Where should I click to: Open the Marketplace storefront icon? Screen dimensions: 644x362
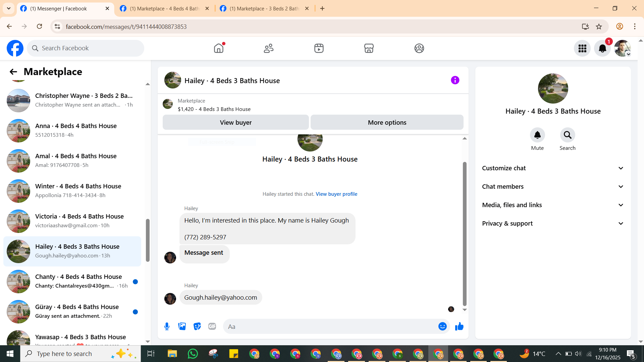tap(369, 48)
